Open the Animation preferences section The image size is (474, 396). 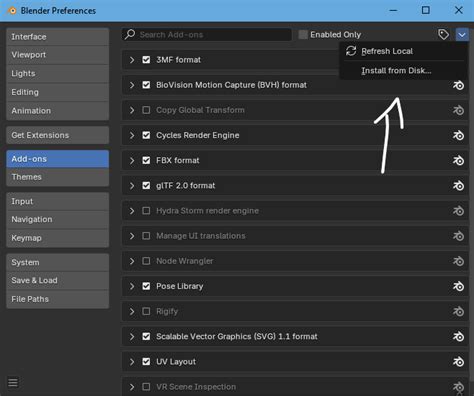pyautogui.click(x=58, y=111)
